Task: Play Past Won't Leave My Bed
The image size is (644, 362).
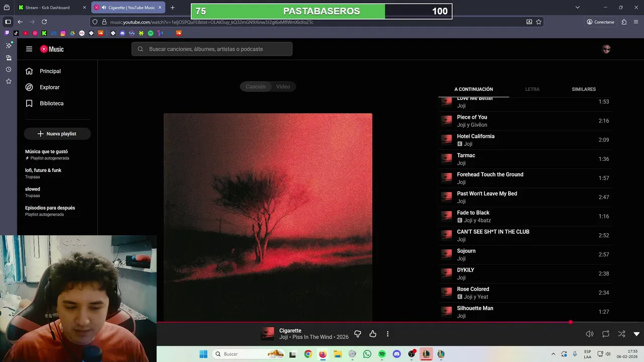Action: [525, 197]
